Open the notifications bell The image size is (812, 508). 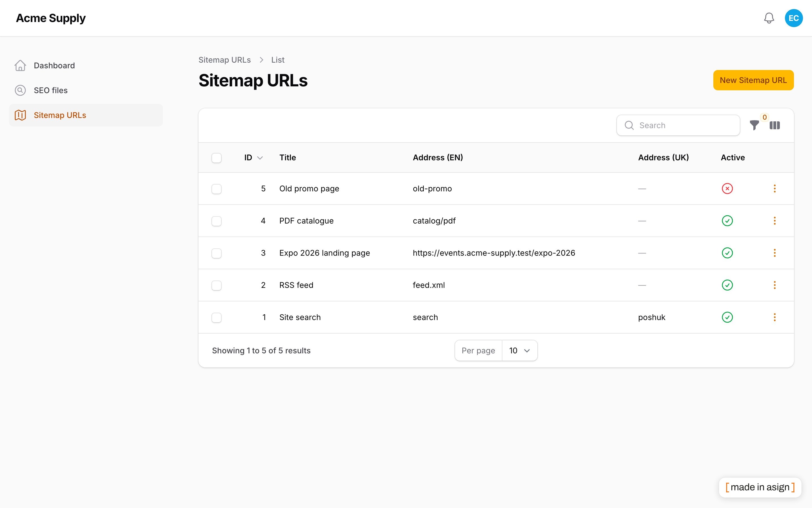pos(769,18)
